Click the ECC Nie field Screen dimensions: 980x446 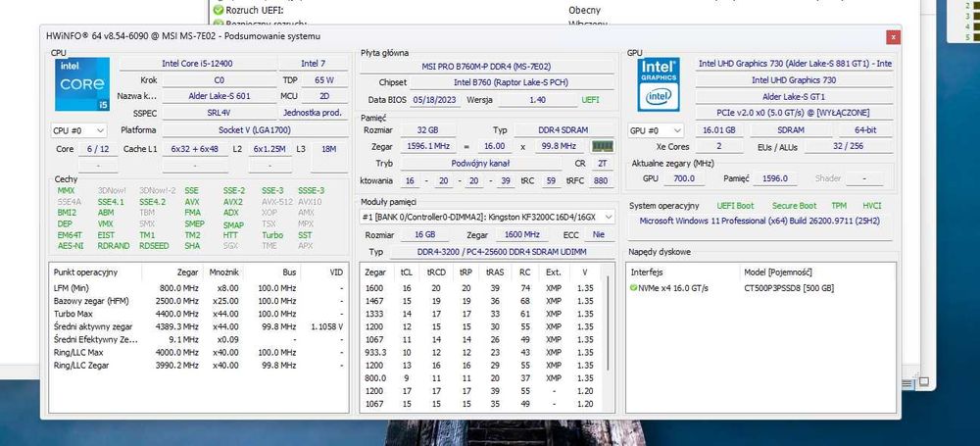tap(599, 235)
